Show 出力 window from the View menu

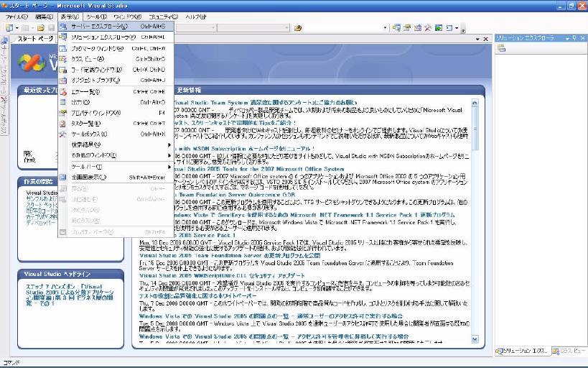(x=116, y=102)
